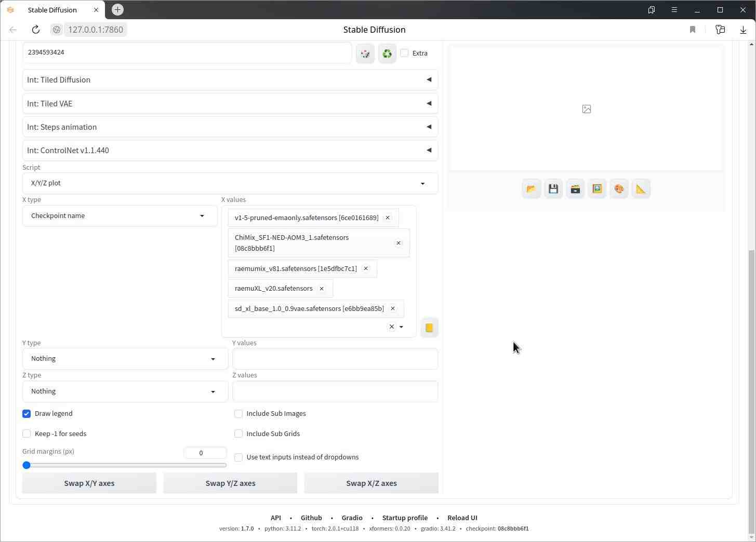Close the Stable Diffusion browser tab
The image size is (756, 542).
(96, 10)
